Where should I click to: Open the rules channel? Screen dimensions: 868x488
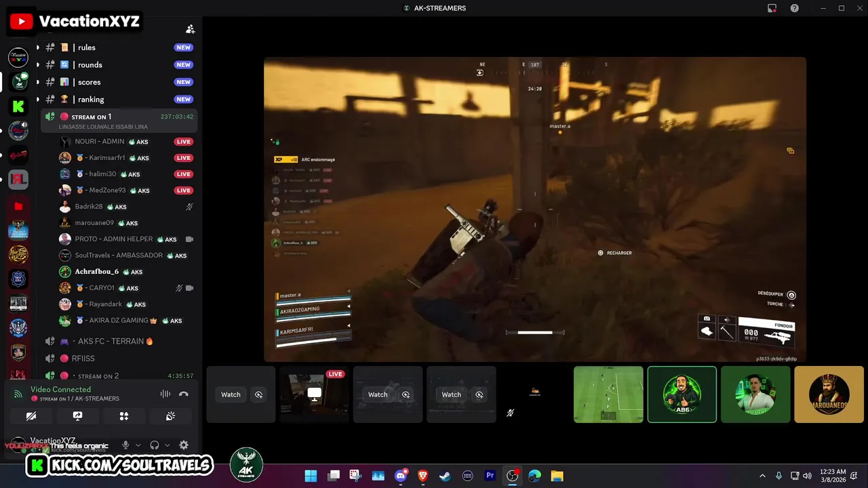tap(119, 47)
